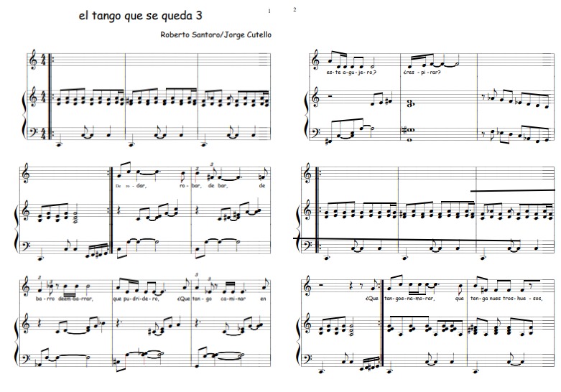Image resolution: width=561 pixels, height=392 pixels.
Task: Click the lyric 'que pudridero,'
Action: coord(136,299)
